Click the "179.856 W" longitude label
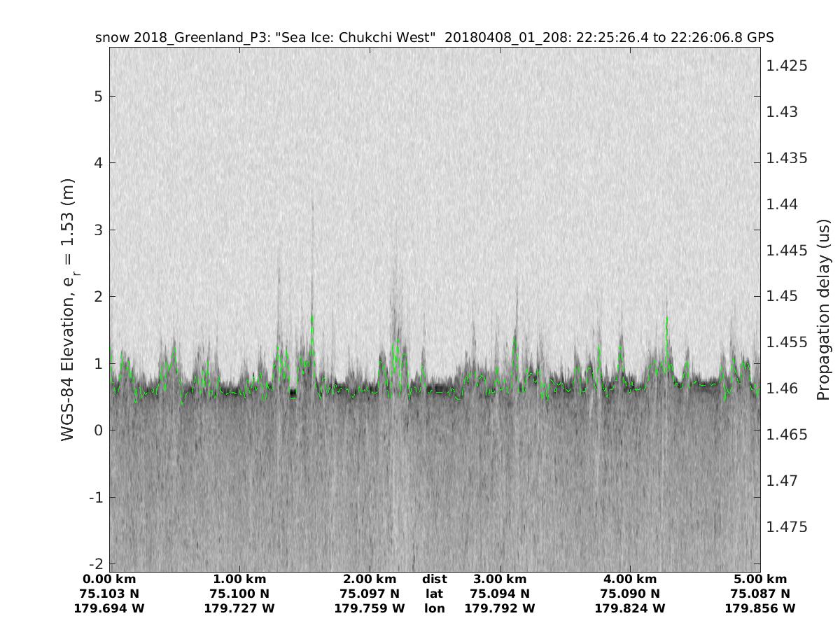The width and height of the screenshot is (840, 630). [x=760, y=609]
